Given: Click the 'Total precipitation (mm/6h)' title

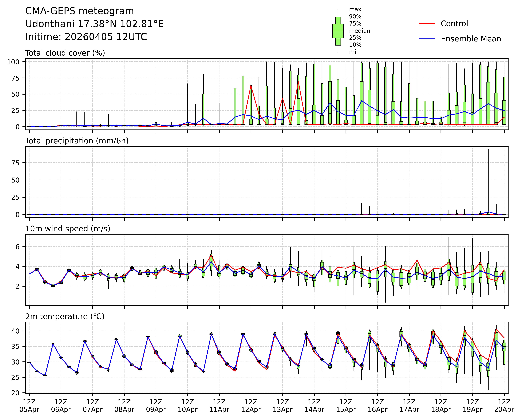Looking at the screenshot, I should (77, 141).
